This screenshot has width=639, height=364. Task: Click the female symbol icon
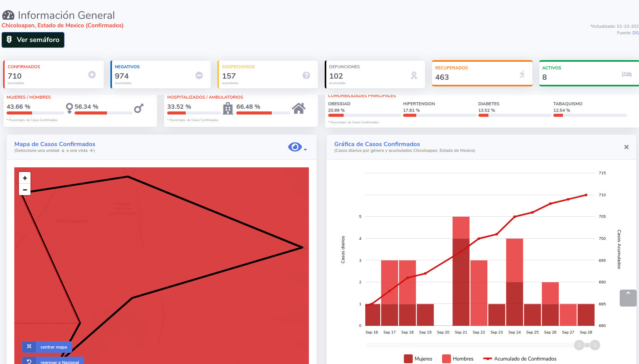69,108
